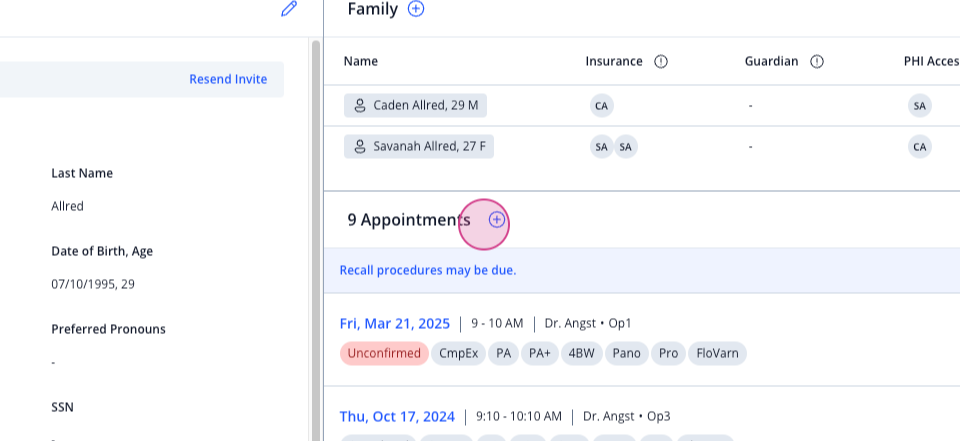Click the Resend Invite link
The image size is (960, 441).
(228, 79)
